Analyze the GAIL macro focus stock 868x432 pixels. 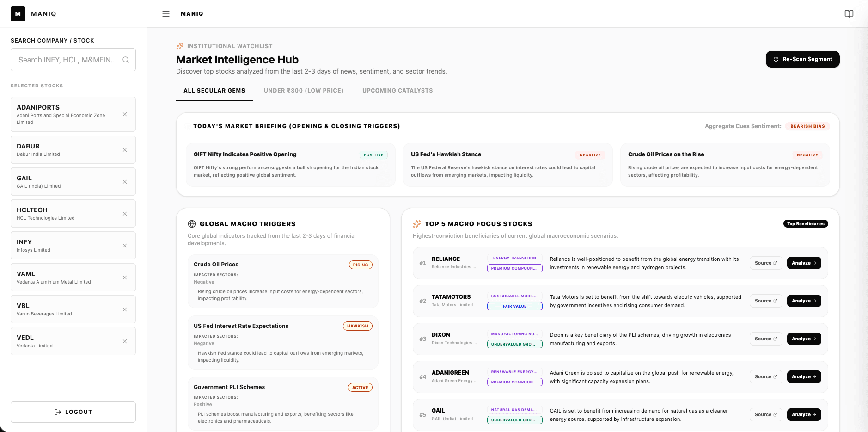[804, 415]
